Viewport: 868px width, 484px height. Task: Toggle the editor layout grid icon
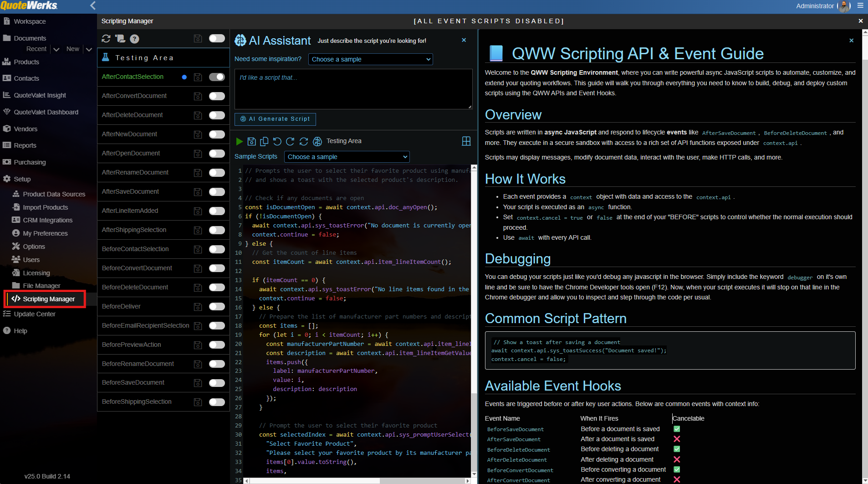coord(466,141)
